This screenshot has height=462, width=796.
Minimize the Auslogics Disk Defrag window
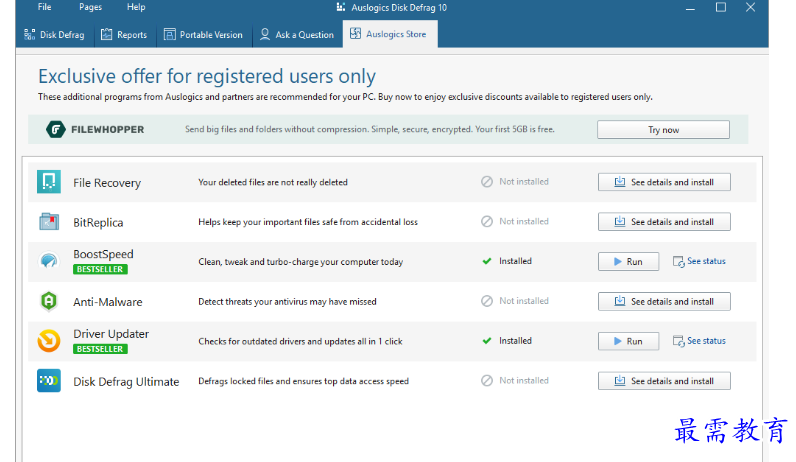(x=690, y=8)
